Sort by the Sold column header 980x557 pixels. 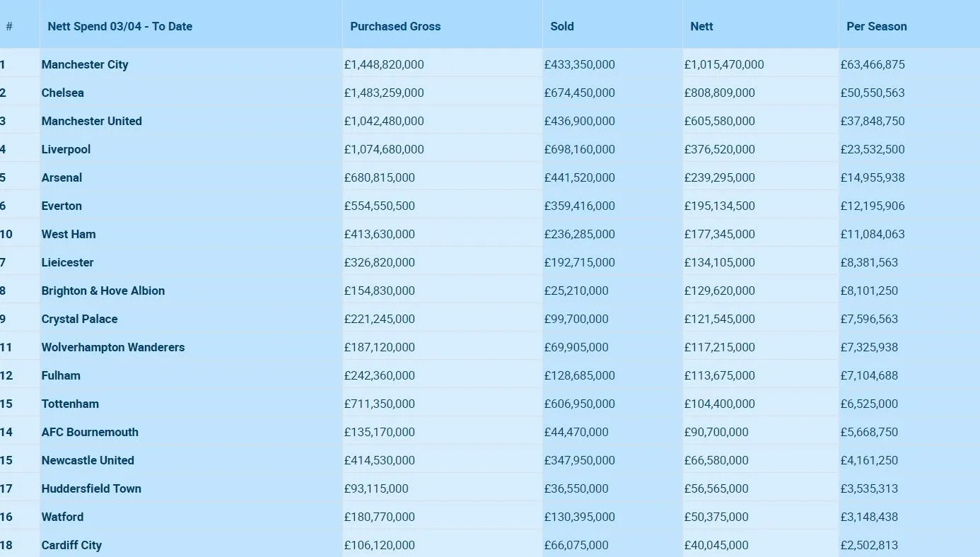(x=562, y=26)
